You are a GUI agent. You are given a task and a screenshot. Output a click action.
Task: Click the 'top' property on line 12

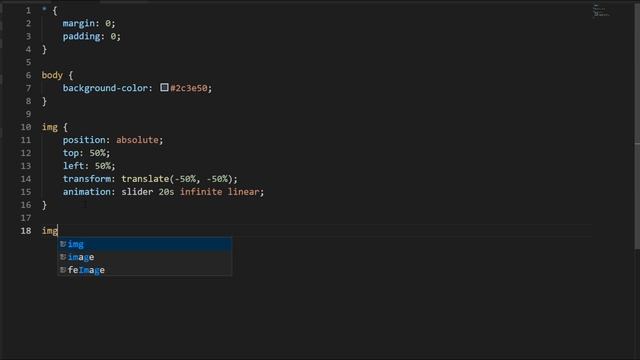(x=71, y=153)
